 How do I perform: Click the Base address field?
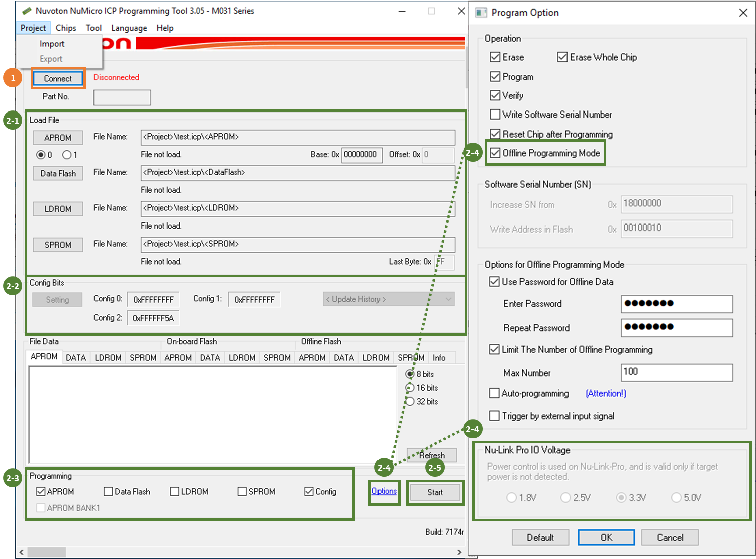tap(362, 155)
